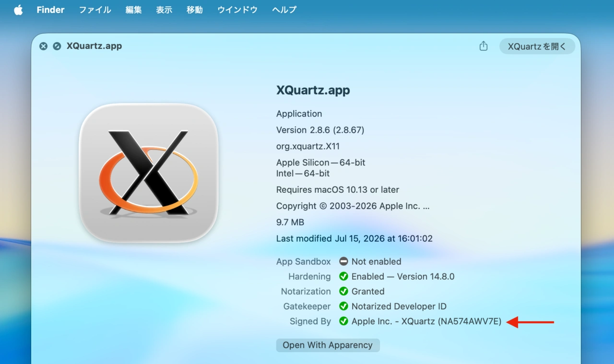Open the ヘルプ menu
Image resolution: width=614 pixels, height=364 pixels.
click(284, 10)
